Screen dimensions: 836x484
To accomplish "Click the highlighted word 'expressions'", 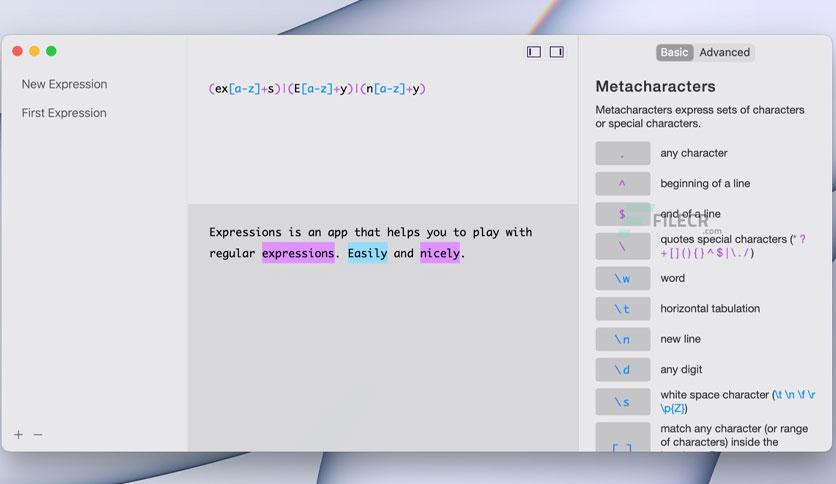I will pyautogui.click(x=298, y=253).
